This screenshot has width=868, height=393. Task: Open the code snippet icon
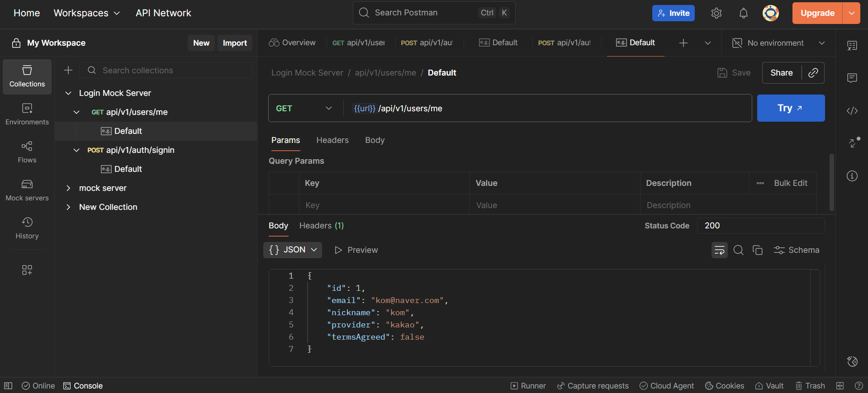point(852,110)
